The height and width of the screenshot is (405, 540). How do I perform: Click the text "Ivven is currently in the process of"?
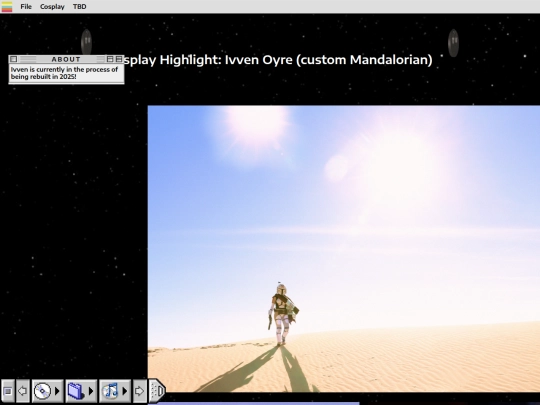pos(64,69)
